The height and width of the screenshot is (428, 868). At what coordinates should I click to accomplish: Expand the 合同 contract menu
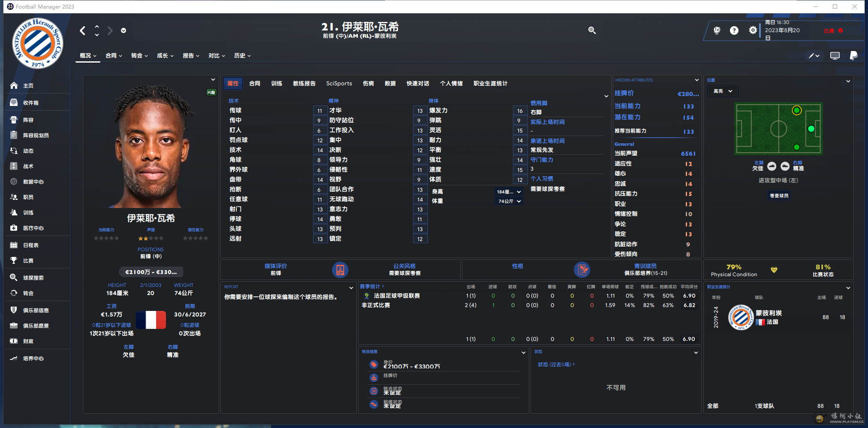point(114,56)
